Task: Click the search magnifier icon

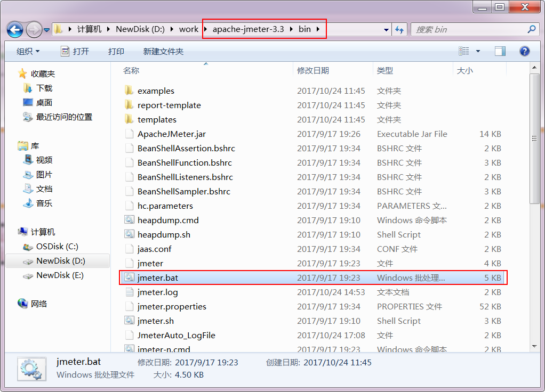Action: tap(532, 29)
